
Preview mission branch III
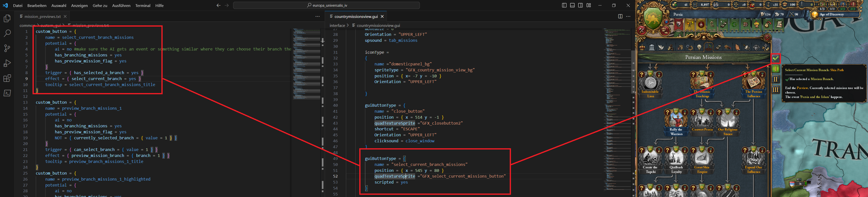click(776, 90)
